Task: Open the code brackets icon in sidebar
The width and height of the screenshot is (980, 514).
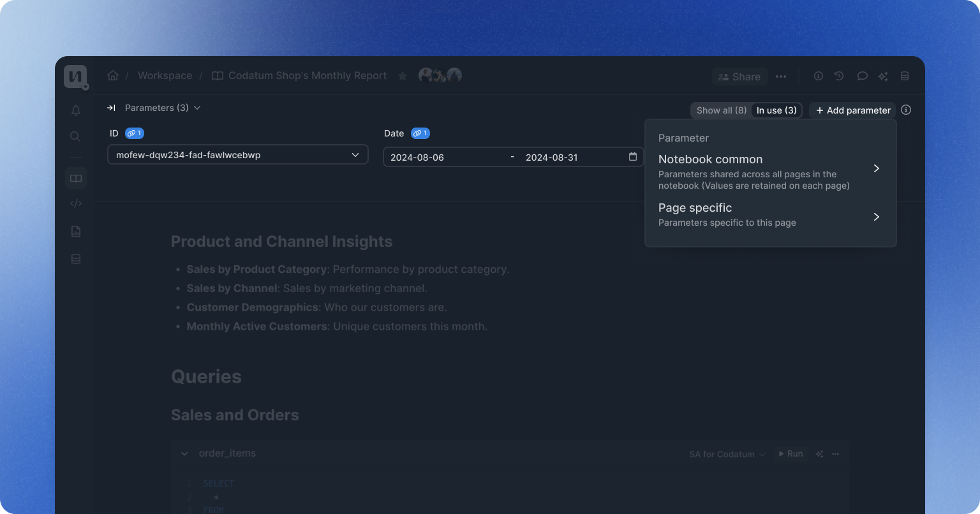Action: (75, 204)
